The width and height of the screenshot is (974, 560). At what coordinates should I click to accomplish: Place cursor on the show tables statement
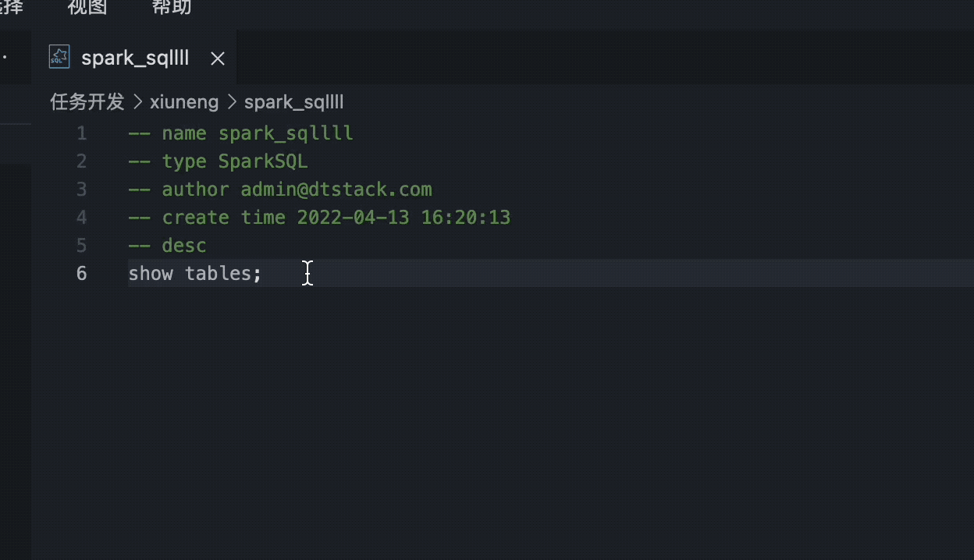click(195, 273)
